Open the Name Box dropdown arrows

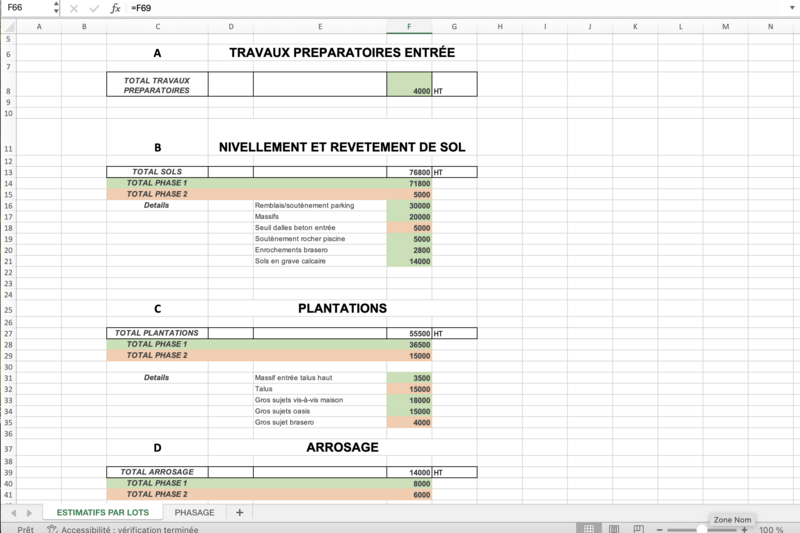(55, 8)
